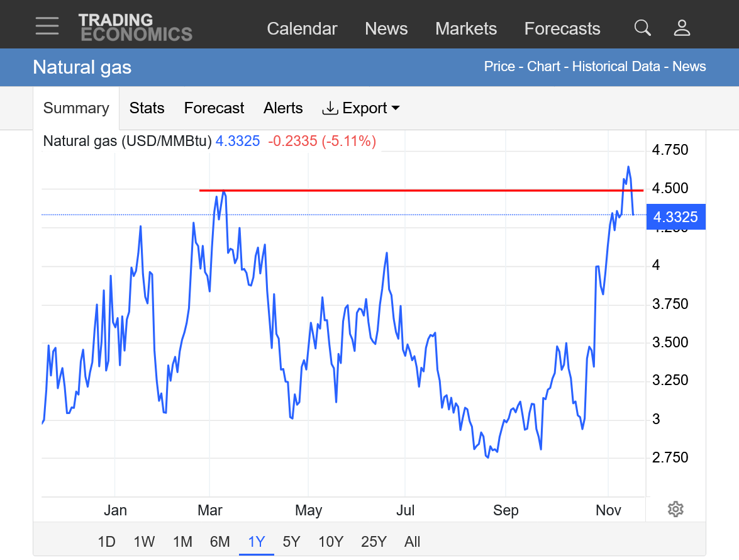Click the Trading Economics logo
Image resolution: width=739 pixels, height=560 pixels.
point(135,28)
